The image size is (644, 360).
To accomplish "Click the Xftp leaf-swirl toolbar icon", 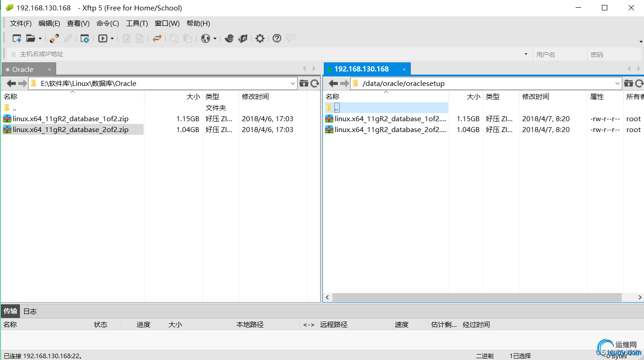I will (x=243, y=38).
